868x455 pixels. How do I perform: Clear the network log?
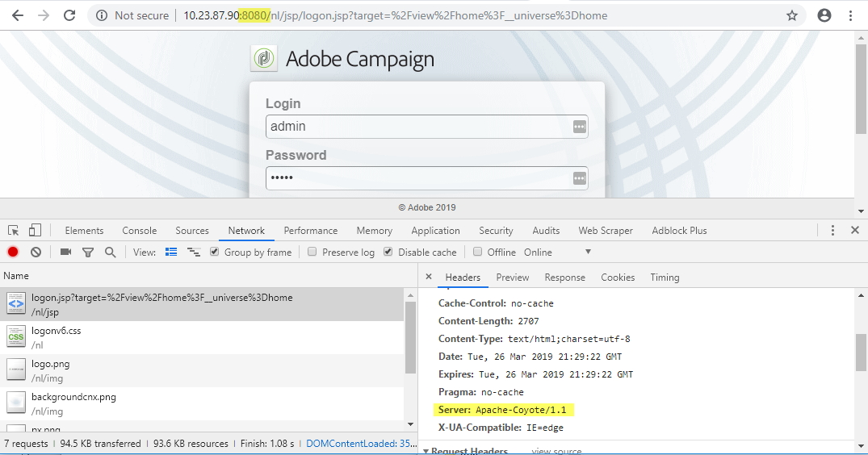pyautogui.click(x=36, y=253)
